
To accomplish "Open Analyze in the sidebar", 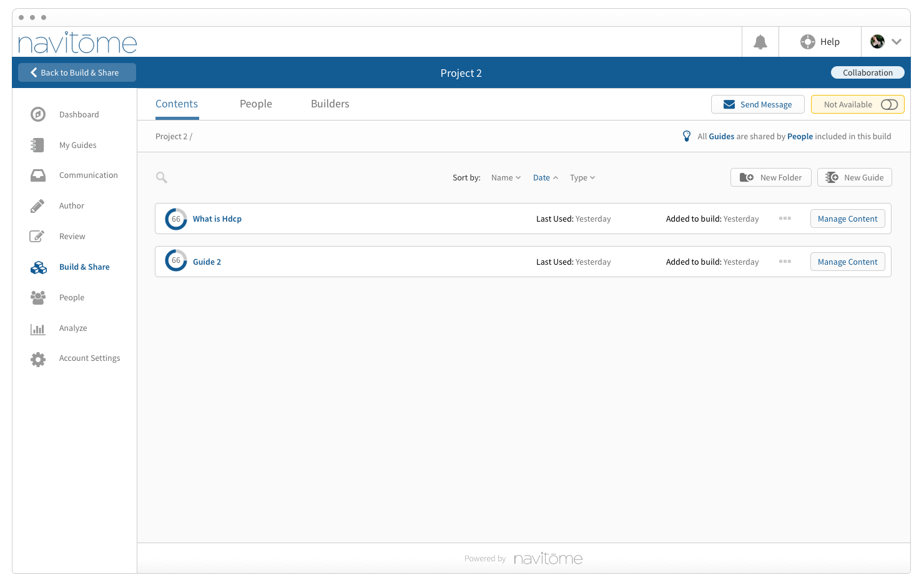I will pyautogui.click(x=73, y=328).
